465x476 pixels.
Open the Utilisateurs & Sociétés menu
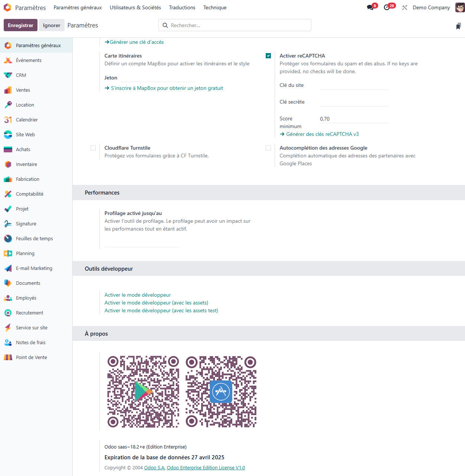click(x=135, y=7)
